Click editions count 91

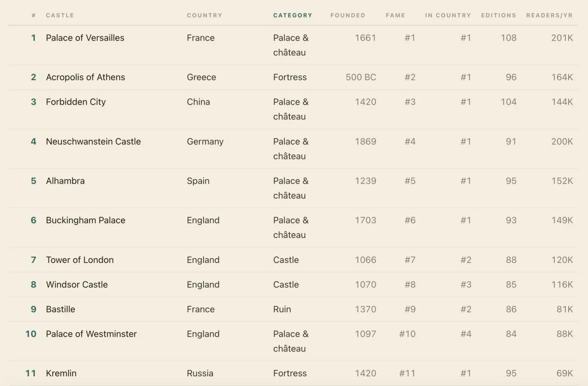(x=511, y=142)
